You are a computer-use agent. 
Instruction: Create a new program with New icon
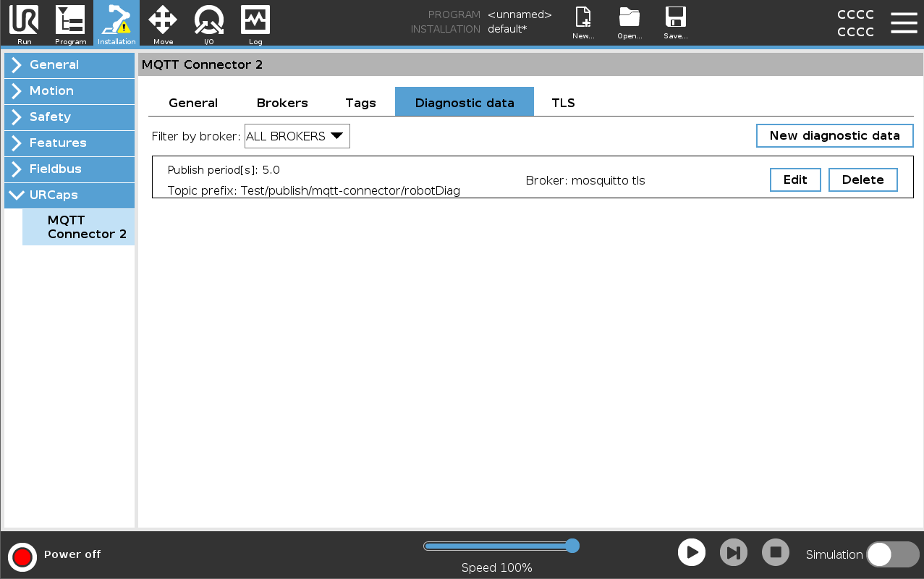click(x=583, y=23)
